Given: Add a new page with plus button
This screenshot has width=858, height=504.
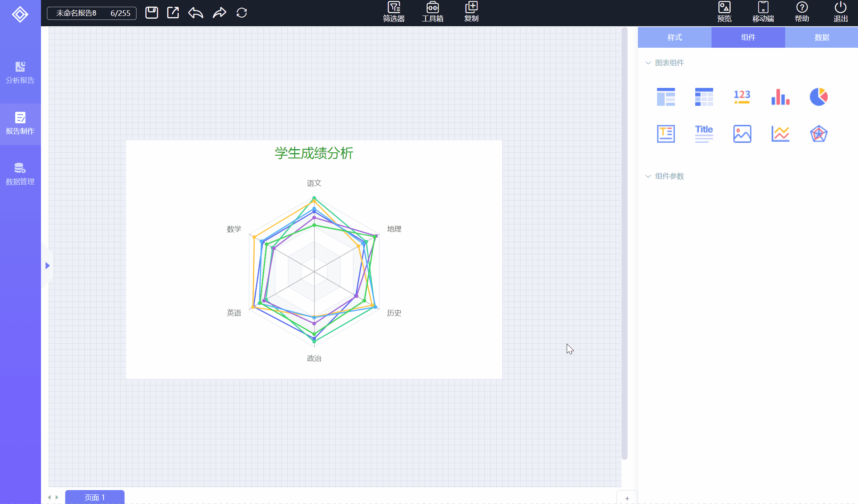Looking at the screenshot, I should pyautogui.click(x=627, y=498).
